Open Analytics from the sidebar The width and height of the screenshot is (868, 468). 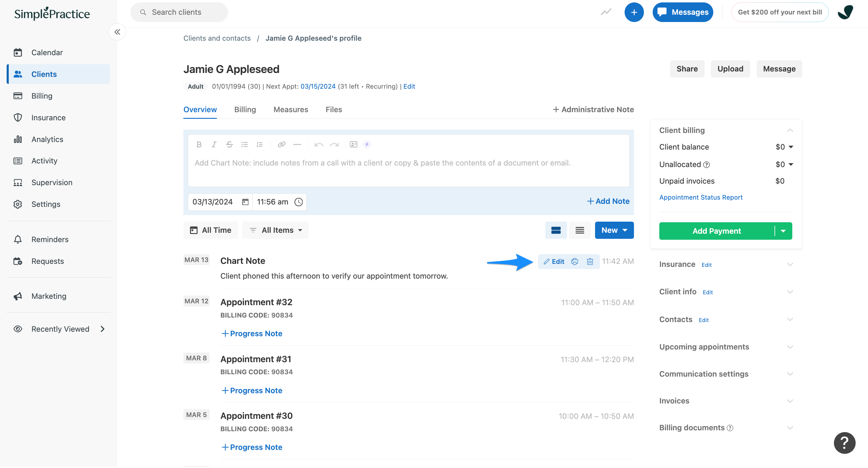point(47,139)
